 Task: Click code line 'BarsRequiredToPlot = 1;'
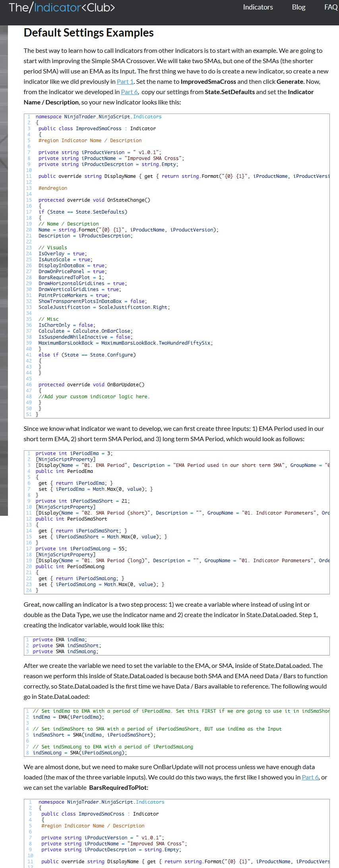[71, 278]
